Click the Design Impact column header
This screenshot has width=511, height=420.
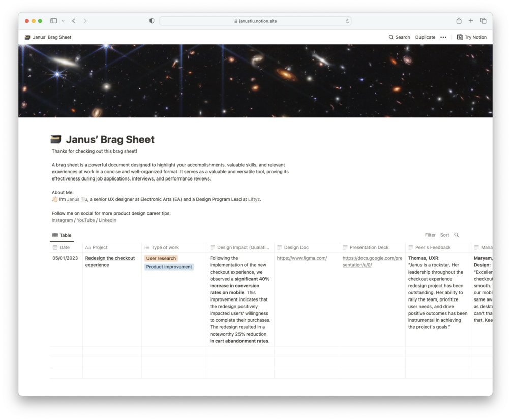(x=241, y=247)
